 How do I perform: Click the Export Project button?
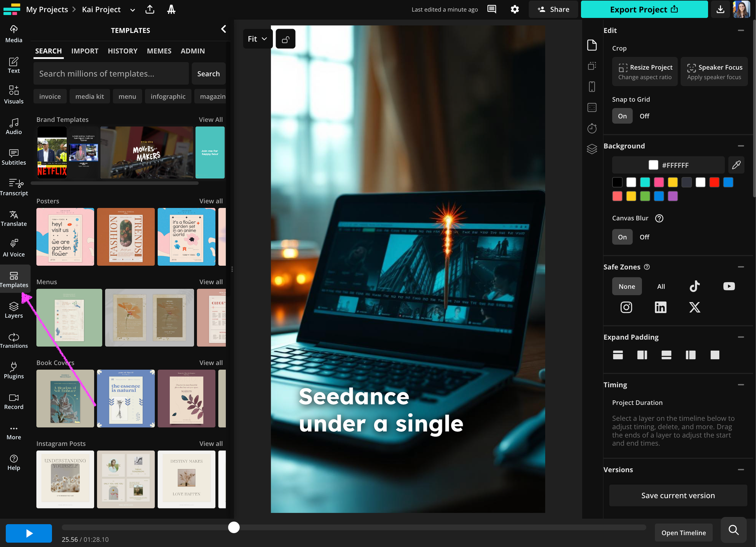(644, 9)
